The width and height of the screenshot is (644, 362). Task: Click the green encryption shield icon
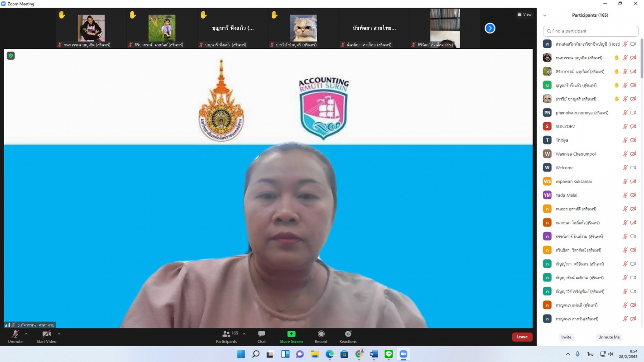(x=10, y=56)
